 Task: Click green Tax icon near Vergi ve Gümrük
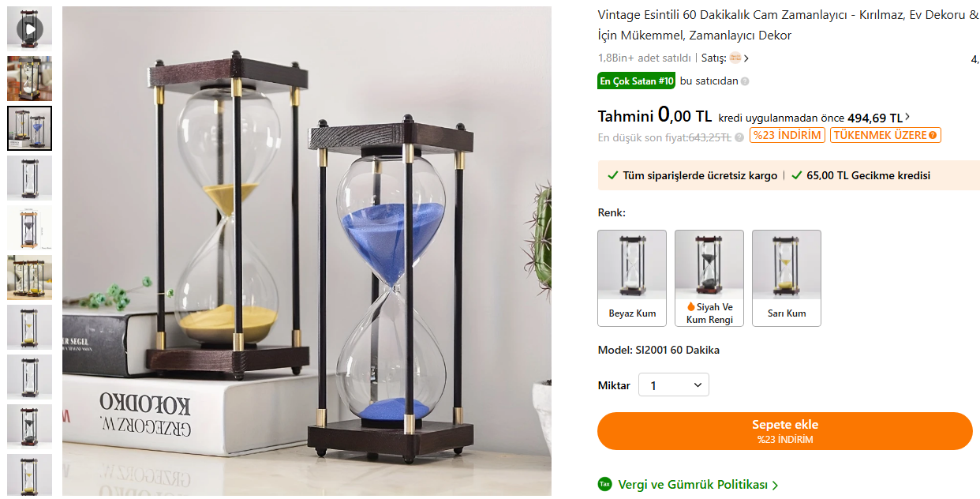click(x=604, y=484)
